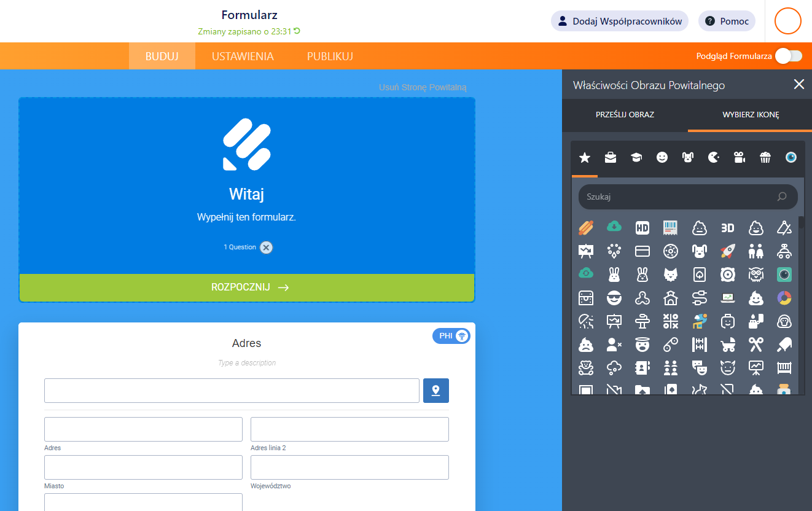Screen dimensions: 812x511
Task: Click the Miasto input field
Action: pos(143,467)
